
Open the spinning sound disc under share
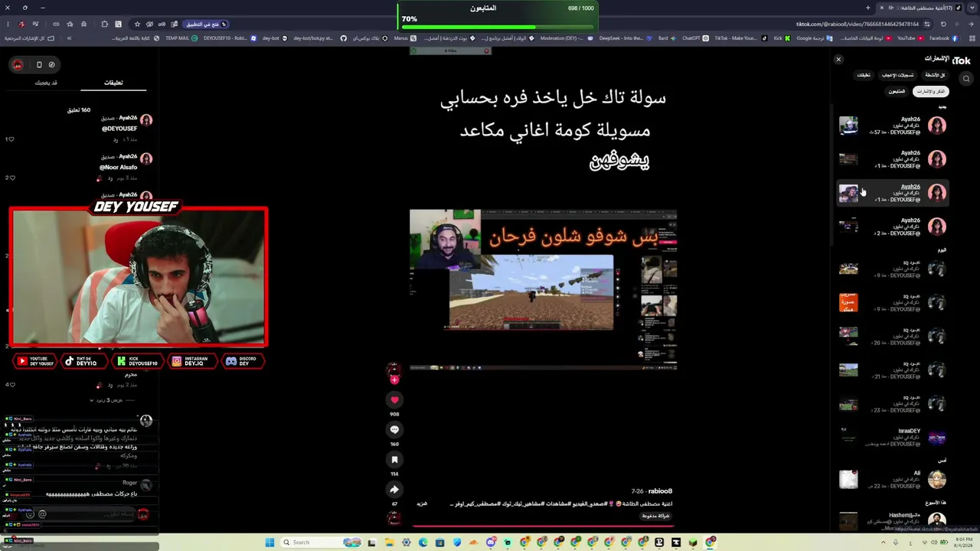pos(394,518)
